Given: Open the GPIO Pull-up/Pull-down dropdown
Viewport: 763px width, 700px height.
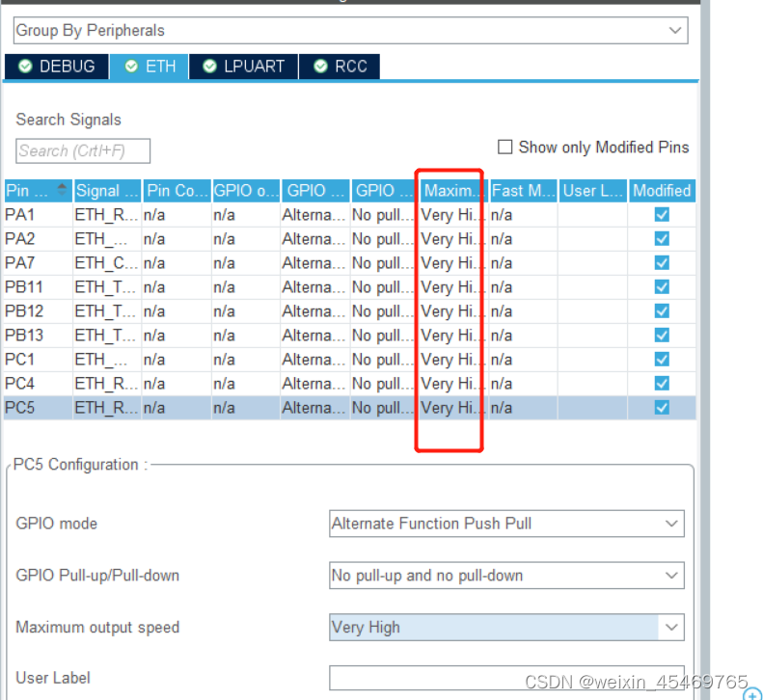Looking at the screenshot, I should [x=506, y=576].
